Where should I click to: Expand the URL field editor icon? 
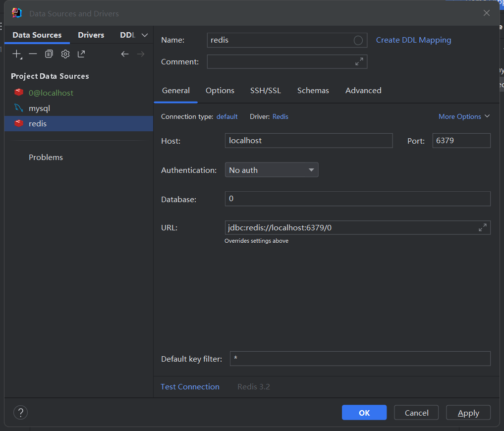(x=482, y=227)
